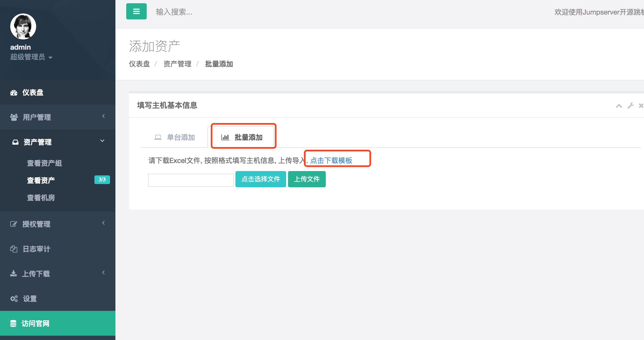The width and height of the screenshot is (644, 340).
Task: Open 查看资产组 submenu item
Action: coord(44,163)
